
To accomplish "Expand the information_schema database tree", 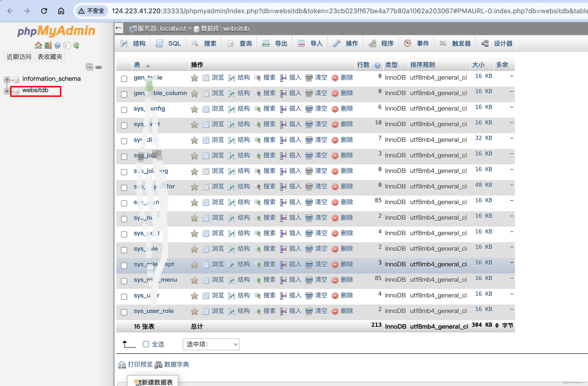I will [7, 80].
